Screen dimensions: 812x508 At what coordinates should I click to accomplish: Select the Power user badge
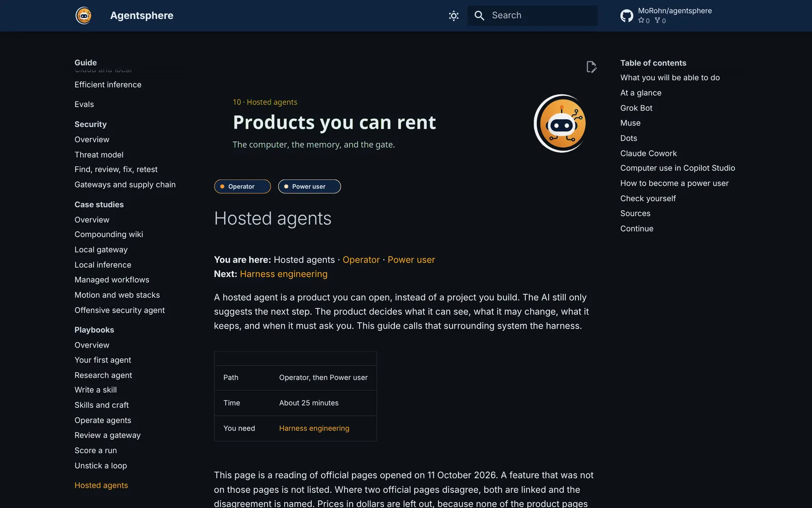coord(309,186)
